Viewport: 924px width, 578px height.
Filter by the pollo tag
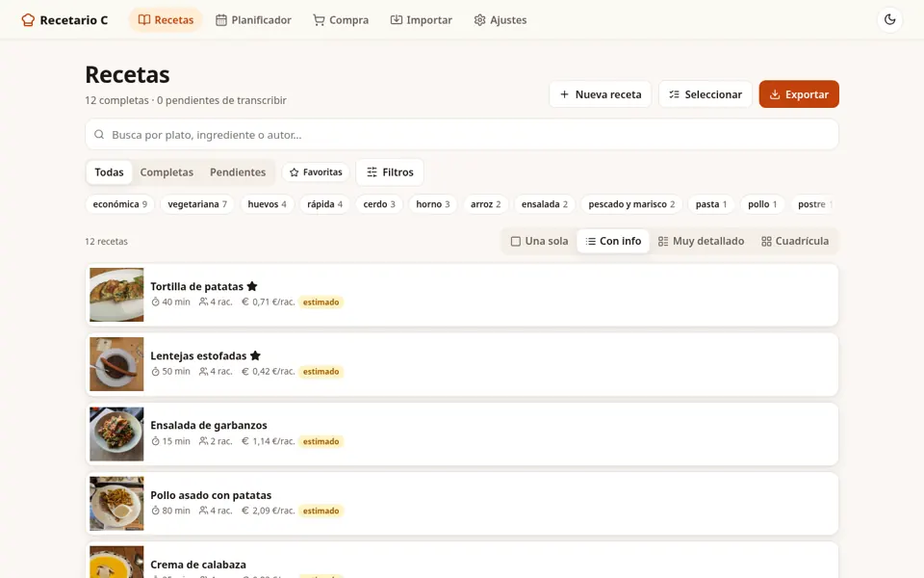point(762,204)
